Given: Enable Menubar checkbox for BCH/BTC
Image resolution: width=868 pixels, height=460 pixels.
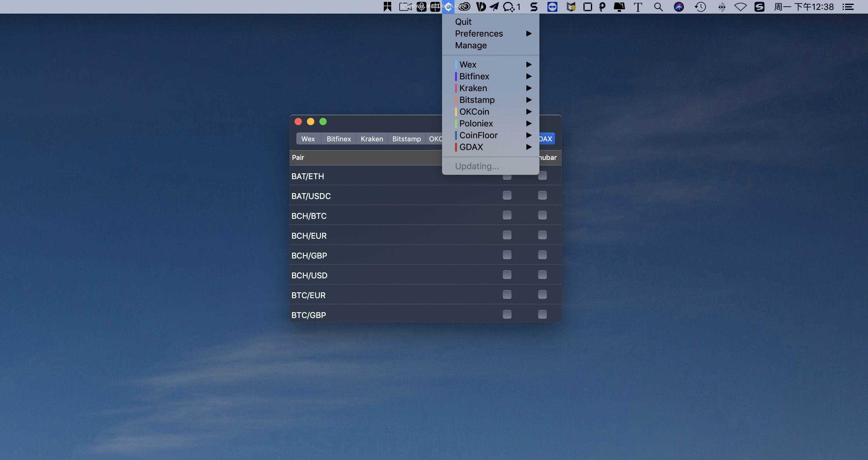Looking at the screenshot, I should (x=542, y=215).
